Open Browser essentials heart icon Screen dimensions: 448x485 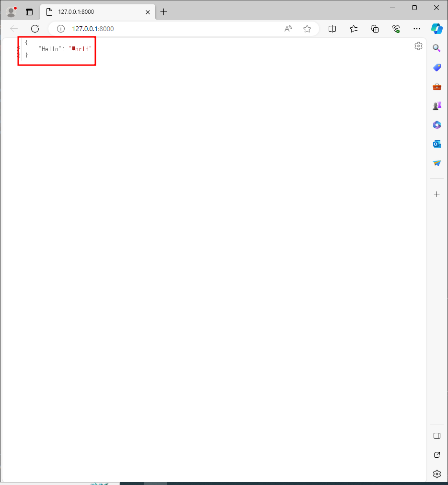pyautogui.click(x=396, y=29)
